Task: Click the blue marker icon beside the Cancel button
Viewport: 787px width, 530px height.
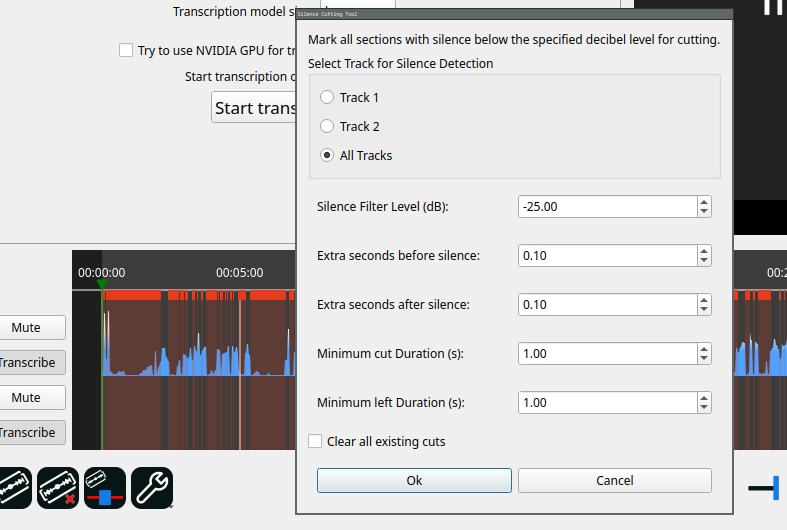Action: [x=765, y=488]
